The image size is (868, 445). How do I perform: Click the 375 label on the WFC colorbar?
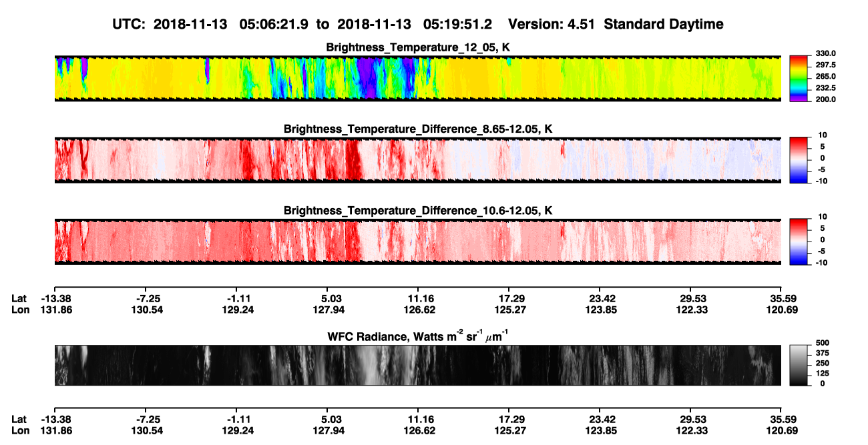click(823, 354)
